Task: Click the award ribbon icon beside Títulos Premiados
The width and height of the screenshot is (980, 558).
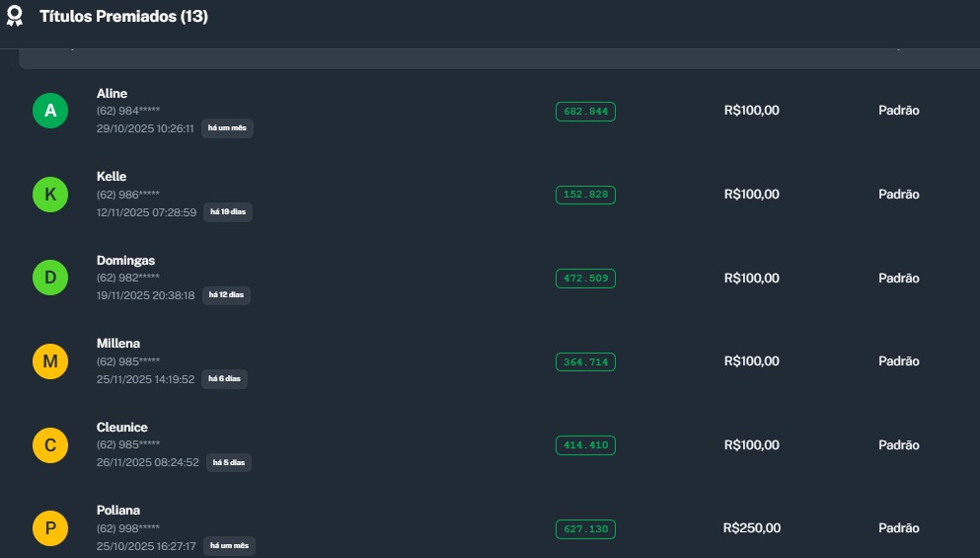Action: point(15,17)
